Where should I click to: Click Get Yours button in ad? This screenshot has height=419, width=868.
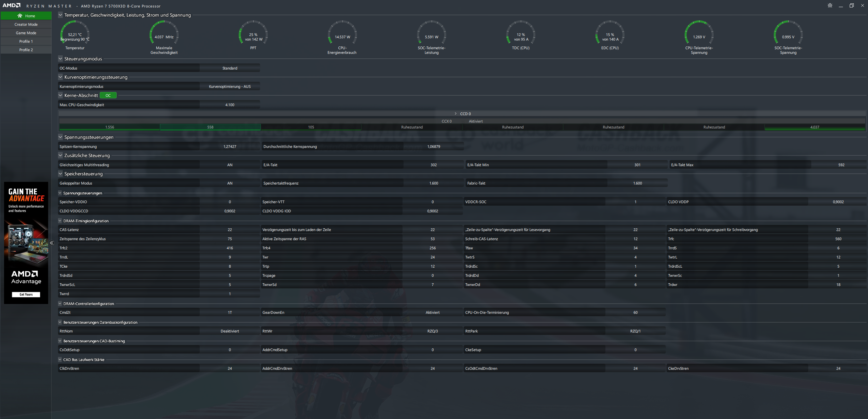pos(26,294)
